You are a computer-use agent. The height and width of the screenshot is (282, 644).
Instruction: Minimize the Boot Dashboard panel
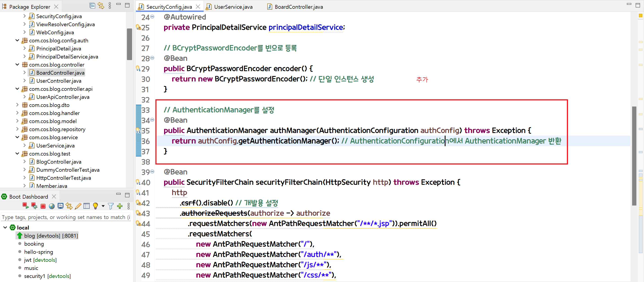[x=118, y=194]
